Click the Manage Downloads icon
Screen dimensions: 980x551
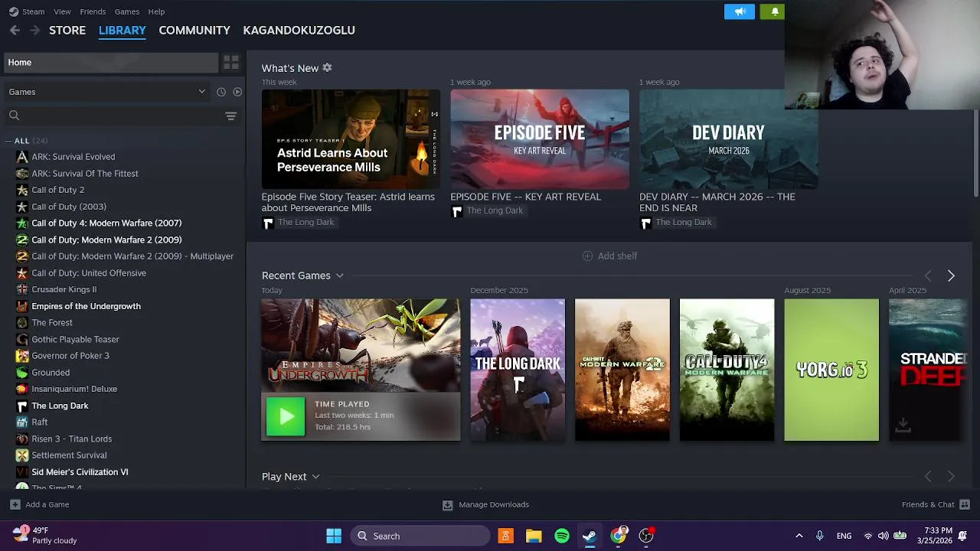click(x=447, y=504)
